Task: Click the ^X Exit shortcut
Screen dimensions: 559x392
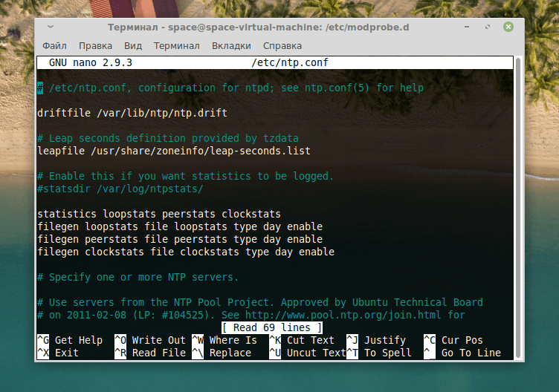Action: [x=58, y=353]
